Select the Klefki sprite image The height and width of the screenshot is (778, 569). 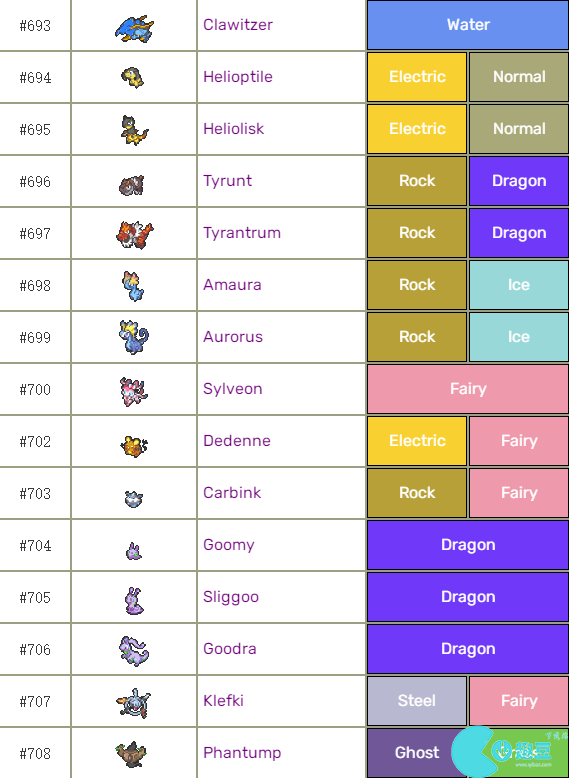[133, 703]
